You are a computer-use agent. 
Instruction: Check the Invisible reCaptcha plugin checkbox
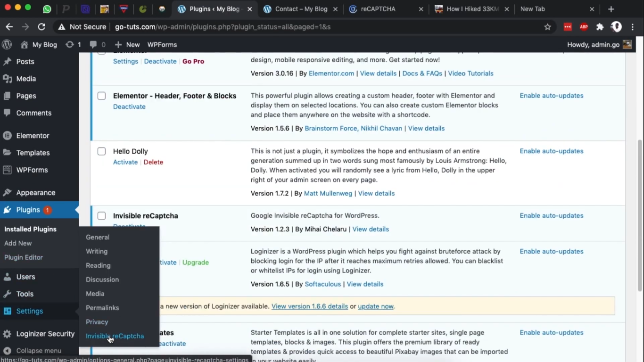tap(101, 216)
